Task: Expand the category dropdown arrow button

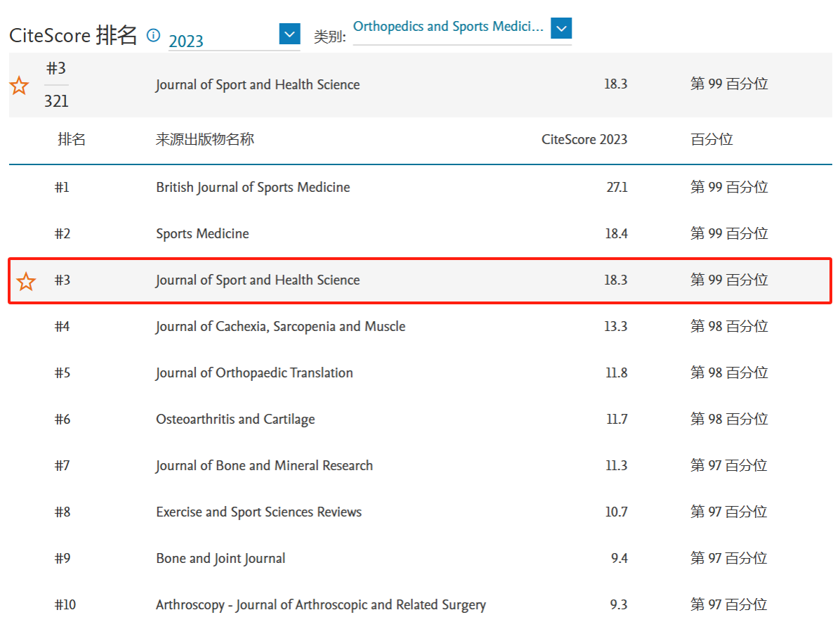Action: pos(561,28)
